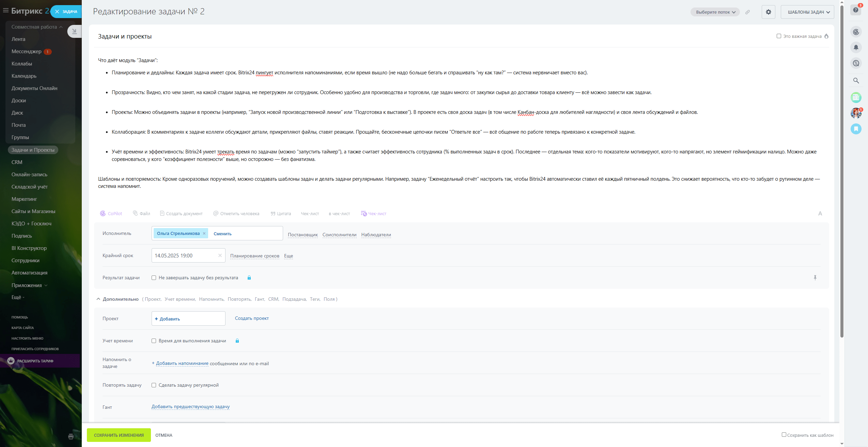Click the purple Чек-лист CoPilot icon
868x447 pixels.
[x=374, y=214]
